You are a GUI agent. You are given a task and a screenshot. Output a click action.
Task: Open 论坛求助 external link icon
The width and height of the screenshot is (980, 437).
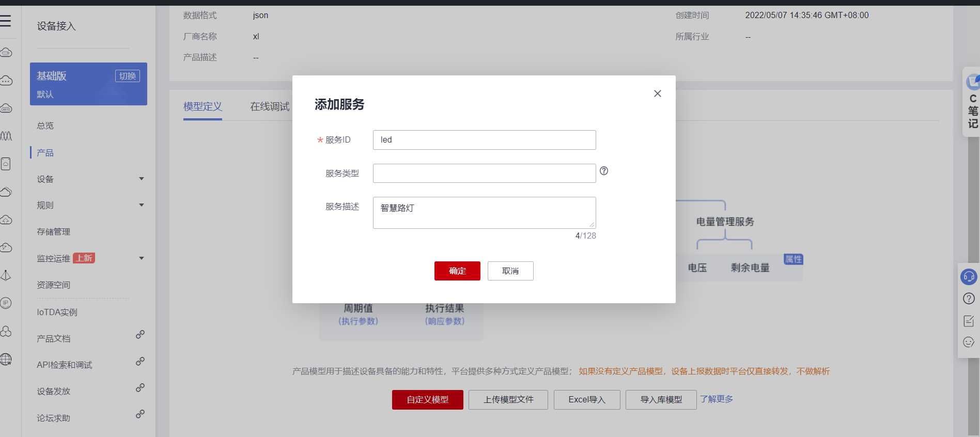click(x=140, y=414)
